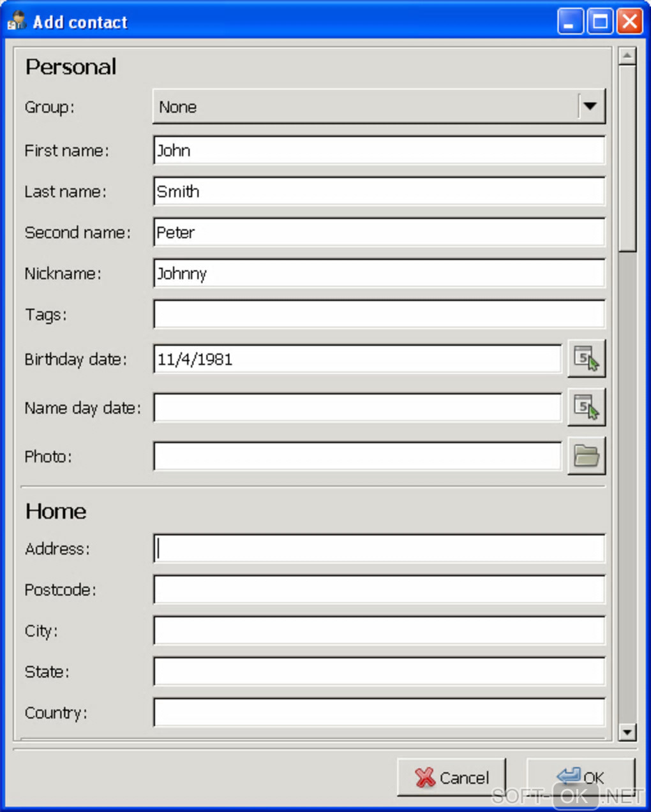Click the "Photo:" label
This screenshot has height=812, width=651.
click(48, 457)
